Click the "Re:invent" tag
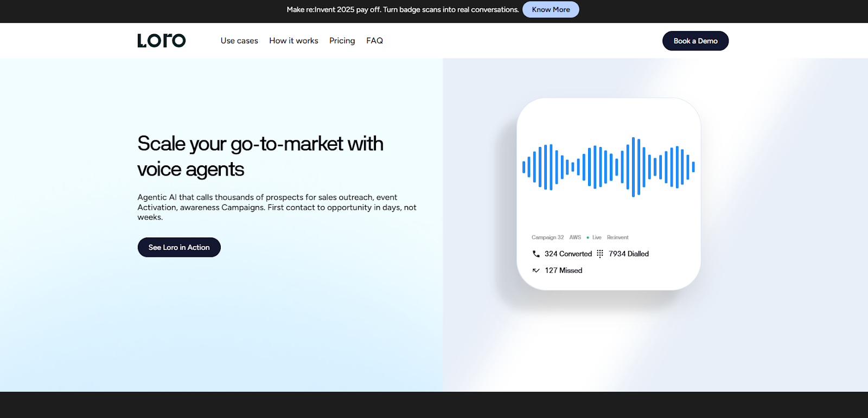Screen dimensions: 868x418 coord(617,237)
